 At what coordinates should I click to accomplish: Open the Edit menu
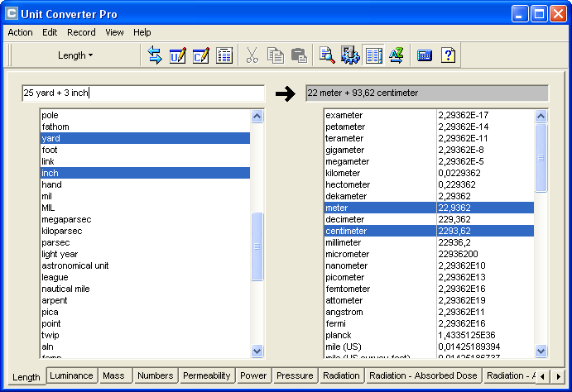pos(50,32)
